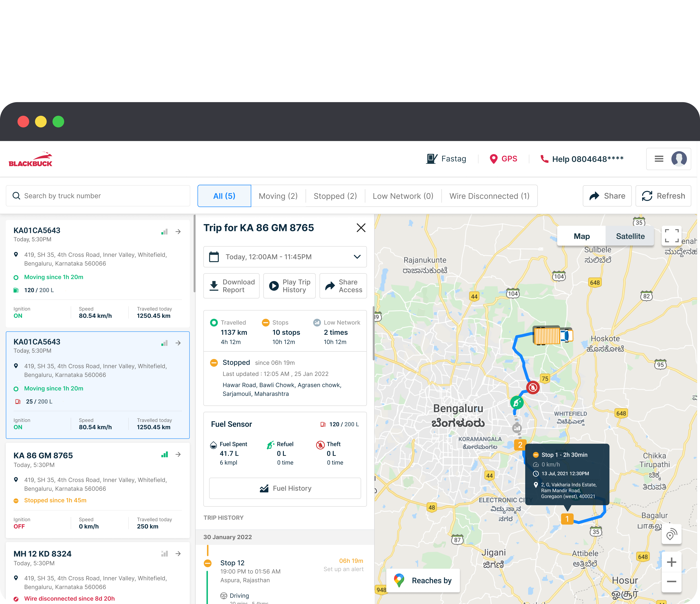The height and width of the screenshot is (604, 700).
Task: Toggle fullscreen map view
Action: pyautogui.click(x=671, y=236)
